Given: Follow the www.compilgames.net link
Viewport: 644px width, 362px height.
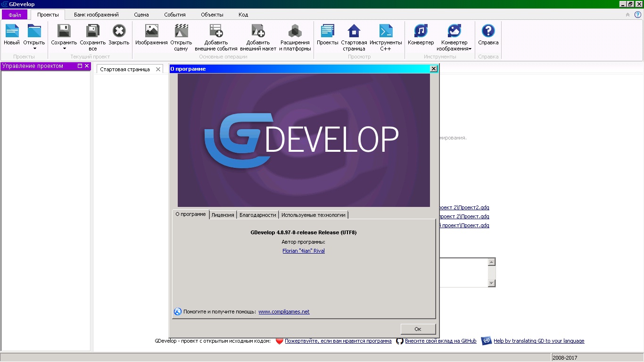Looking at the screenshot, I should [x=284, y=311].
